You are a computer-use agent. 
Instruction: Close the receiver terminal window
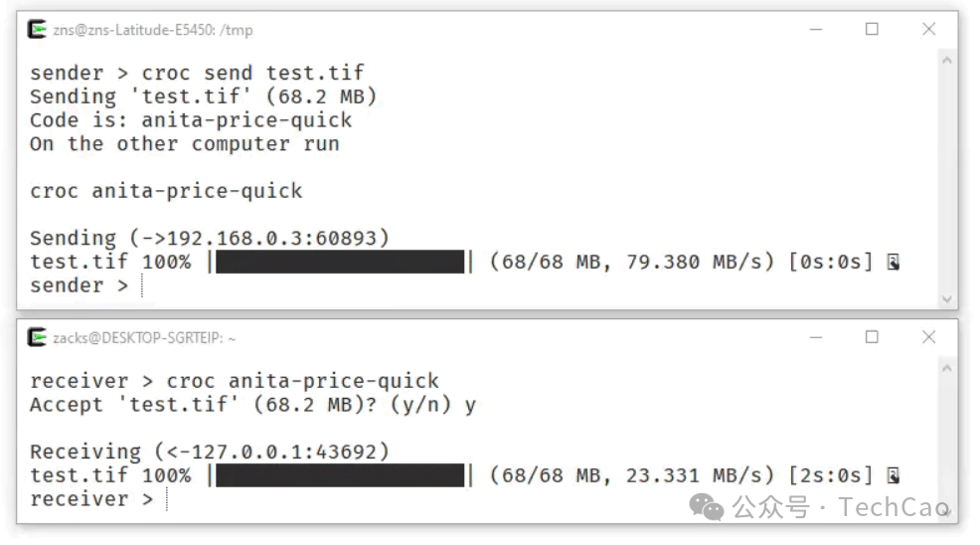click(928, 337)
